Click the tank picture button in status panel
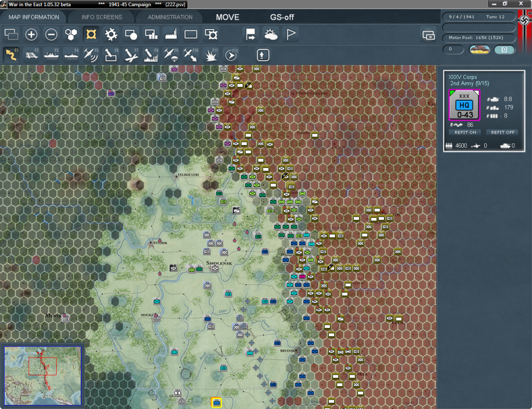Viewport: 532px width, 409px height. [479, 49]
